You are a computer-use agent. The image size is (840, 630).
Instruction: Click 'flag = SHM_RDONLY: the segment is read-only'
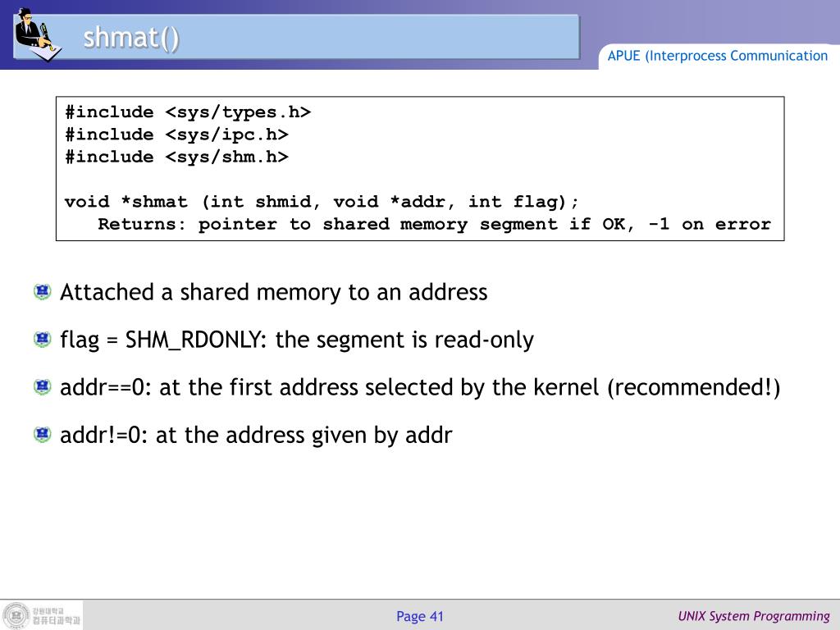point(297,340)
